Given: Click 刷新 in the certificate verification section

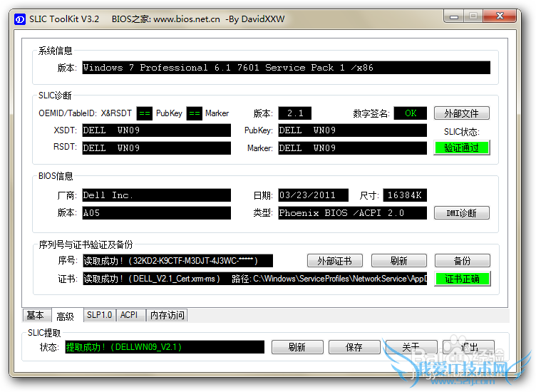Looking at the screenshot, I should click(399, 261).
